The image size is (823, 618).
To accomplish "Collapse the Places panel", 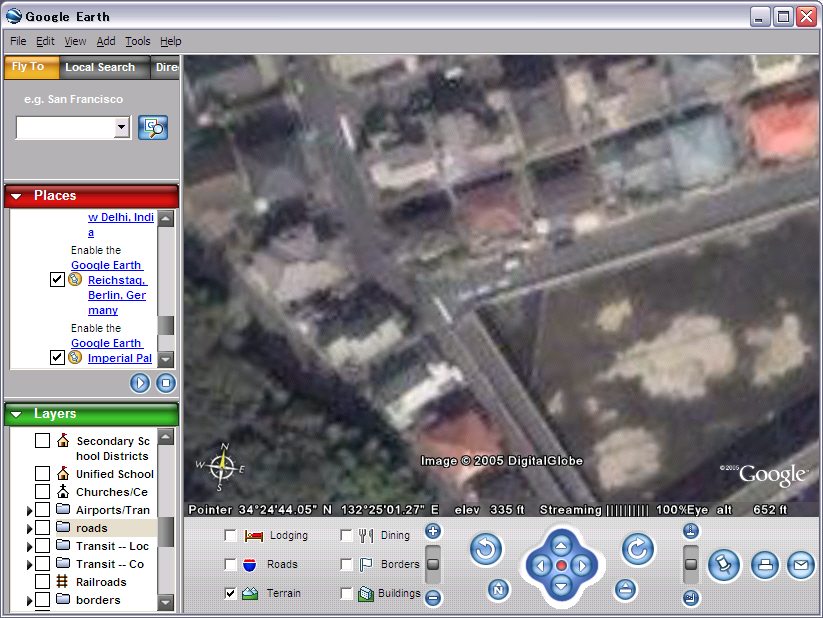I will pyautogui.click(x=16, y=196).
